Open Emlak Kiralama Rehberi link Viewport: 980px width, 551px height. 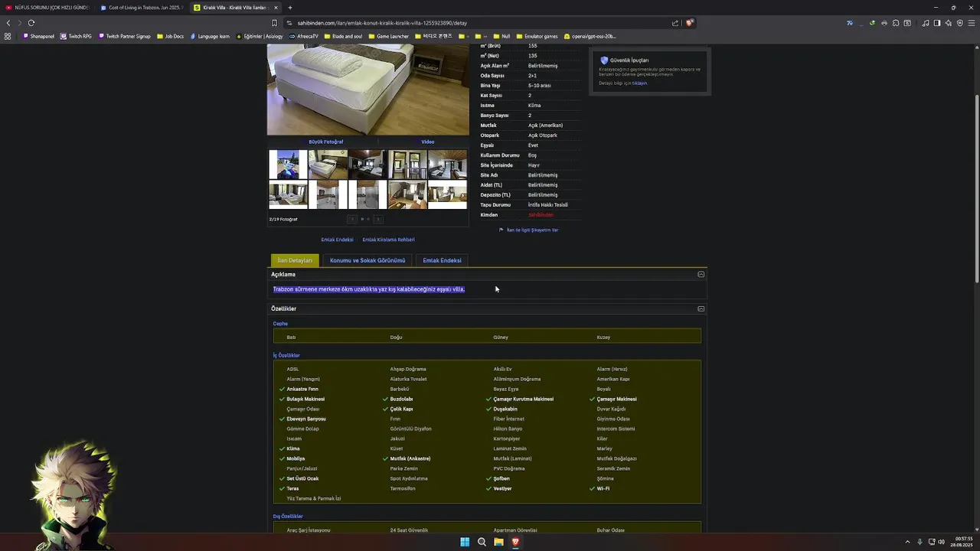(x=388, y=240)
